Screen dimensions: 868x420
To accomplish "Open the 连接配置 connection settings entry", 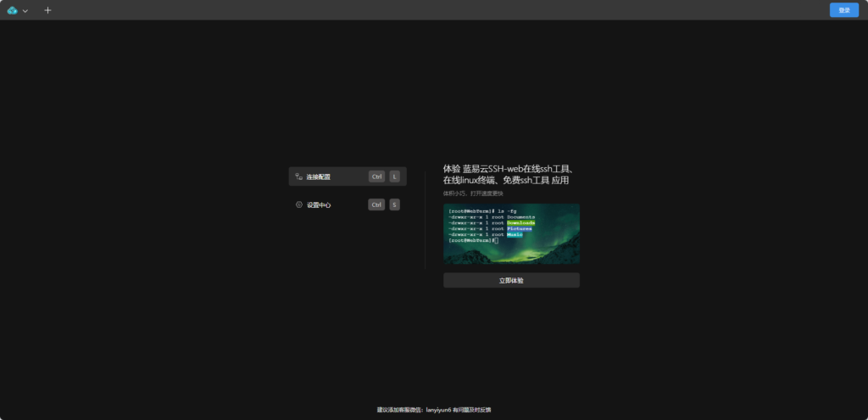I will (x=348, y=176).
